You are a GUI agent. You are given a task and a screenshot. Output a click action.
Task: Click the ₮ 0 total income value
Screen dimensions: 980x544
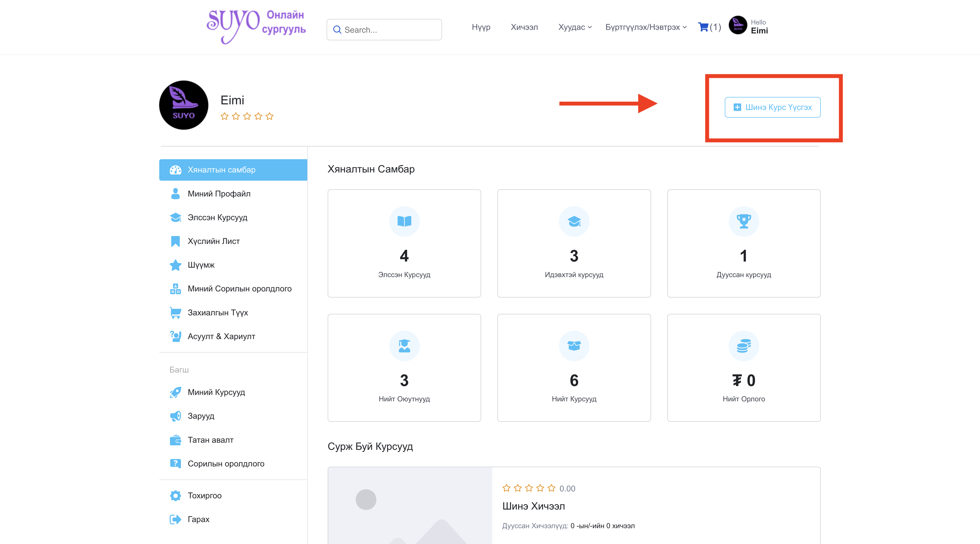tap(743, 380)
